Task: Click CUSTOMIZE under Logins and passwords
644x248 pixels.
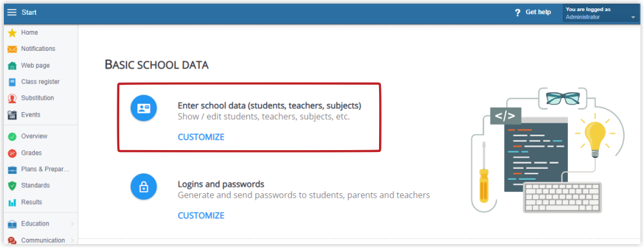Action: (201, 216)
